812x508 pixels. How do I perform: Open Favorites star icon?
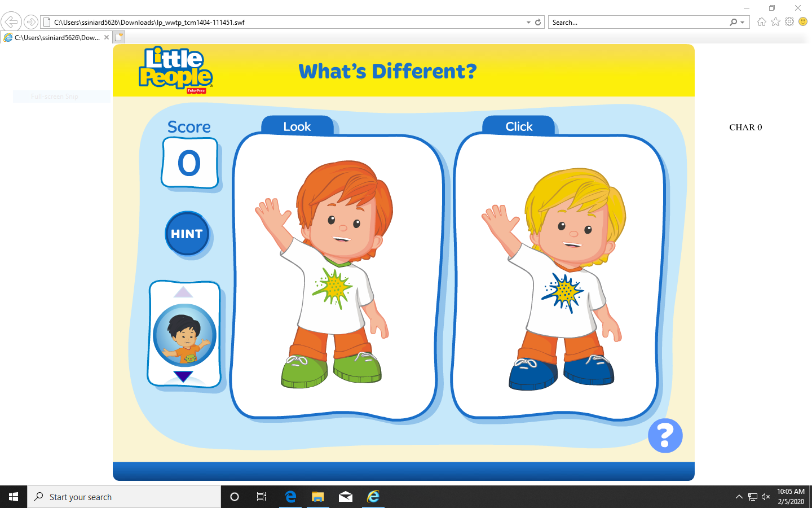click(776, 22)
